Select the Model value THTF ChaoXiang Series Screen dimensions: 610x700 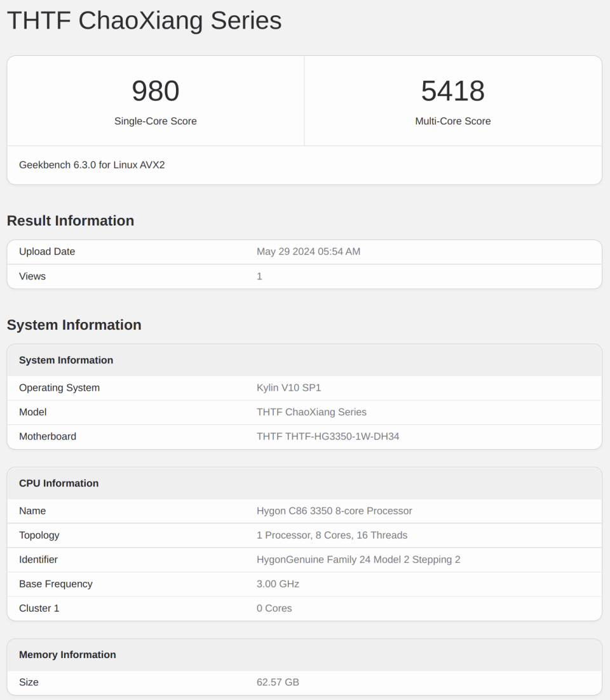point(311,412)
